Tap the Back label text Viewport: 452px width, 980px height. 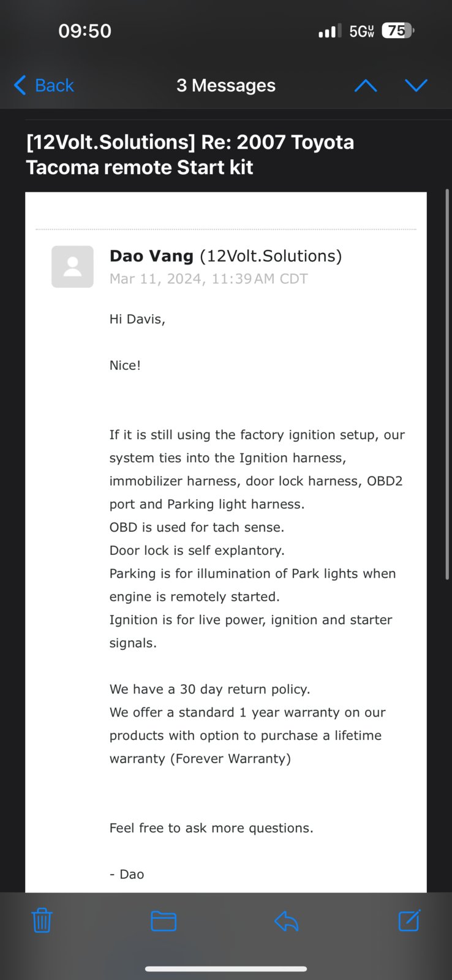pyautogui.click(x=55, y=85)
